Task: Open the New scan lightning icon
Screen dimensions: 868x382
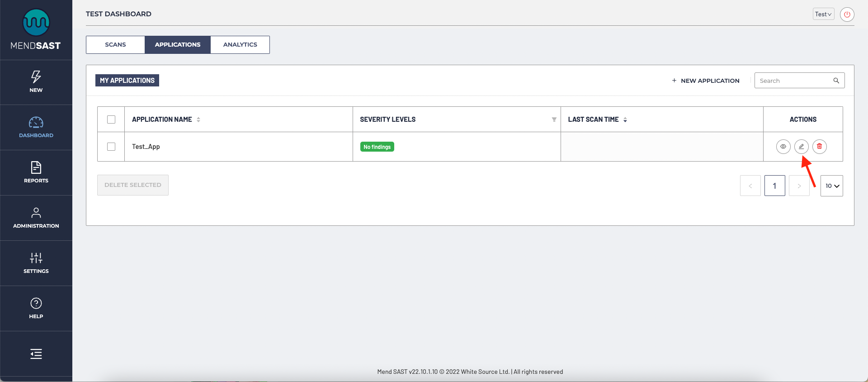Action: coord(36,81)
